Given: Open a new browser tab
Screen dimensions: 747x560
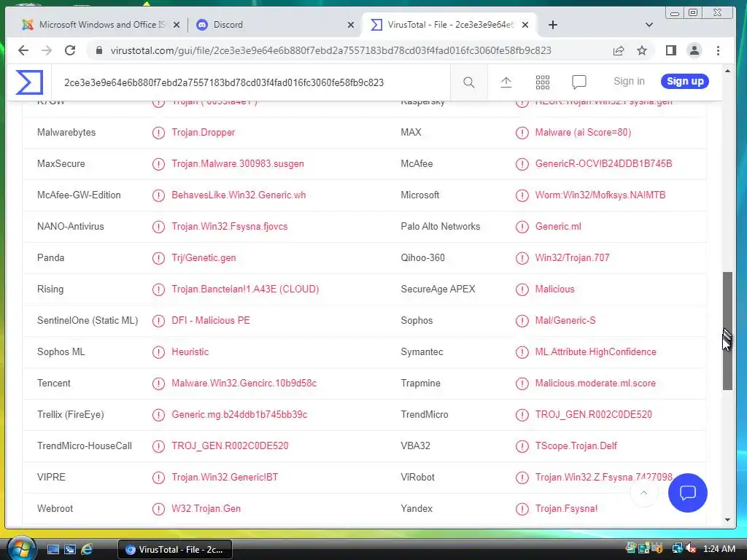Looking at the screenshot, I should (553, 25).
